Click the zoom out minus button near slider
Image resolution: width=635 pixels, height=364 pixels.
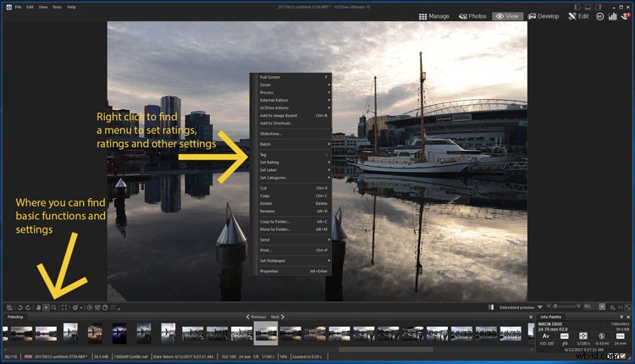[549, 306]
